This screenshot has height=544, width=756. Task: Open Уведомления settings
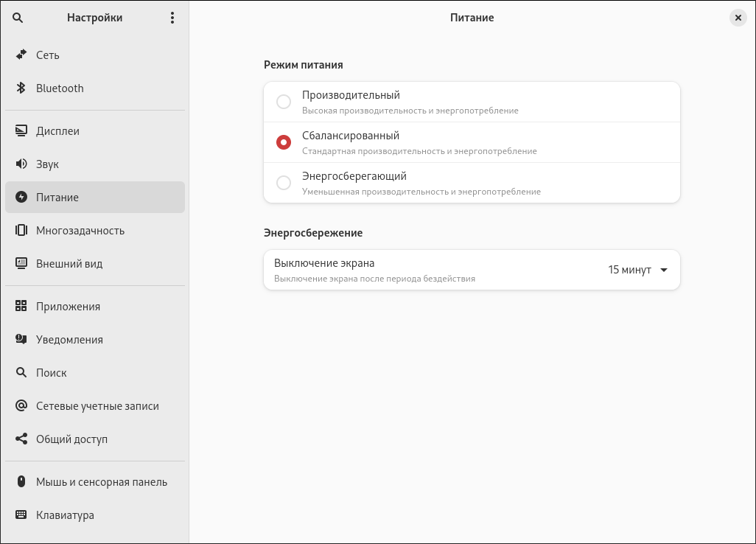69,340
